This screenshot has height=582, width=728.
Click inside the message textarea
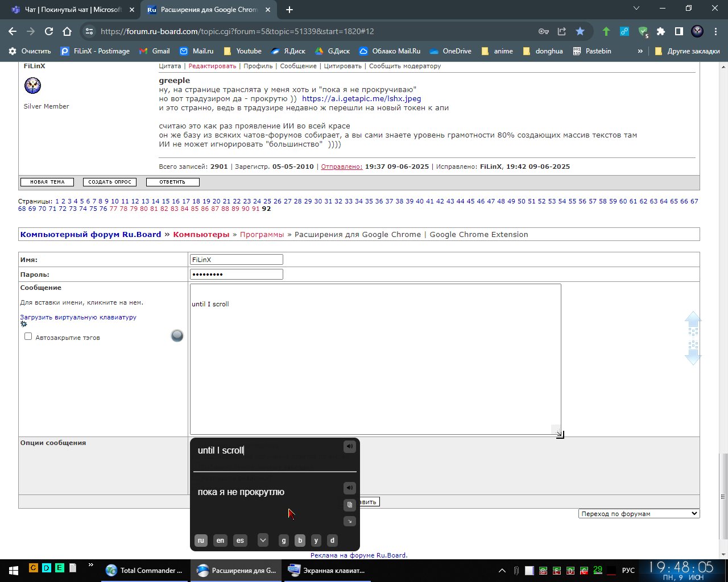tap(375, 359)
